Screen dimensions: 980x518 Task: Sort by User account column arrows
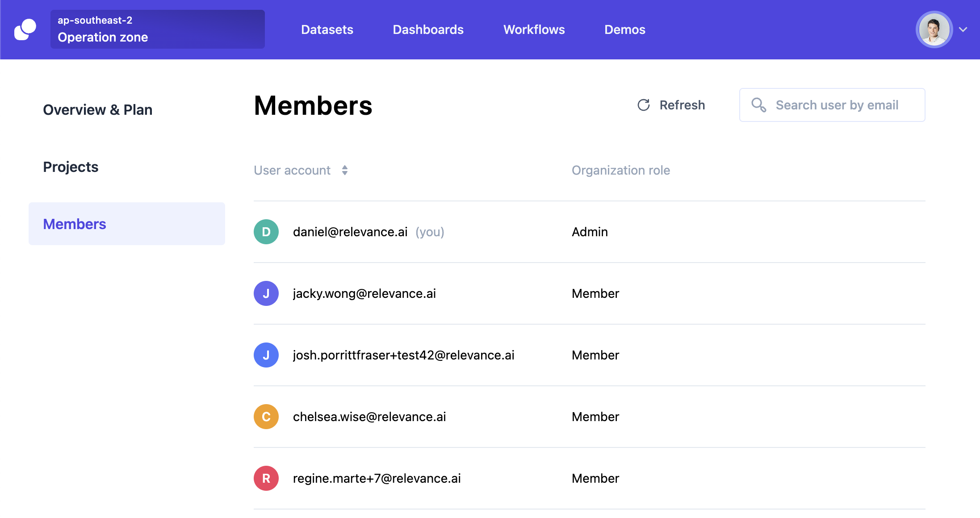pos(345,170)
